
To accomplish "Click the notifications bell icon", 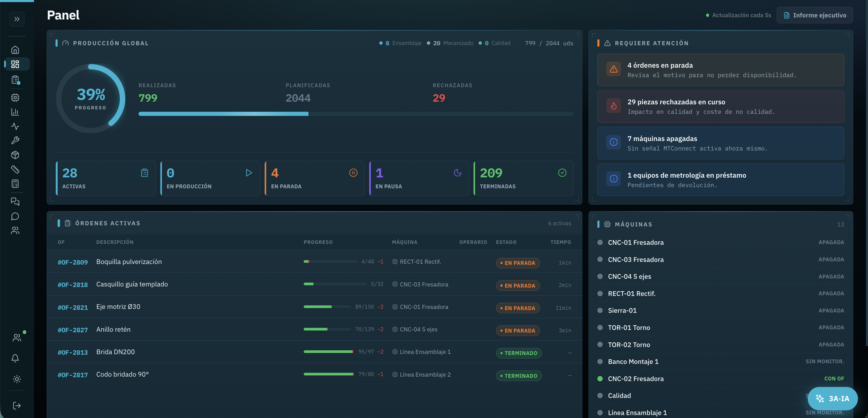I will click(15, 358).
